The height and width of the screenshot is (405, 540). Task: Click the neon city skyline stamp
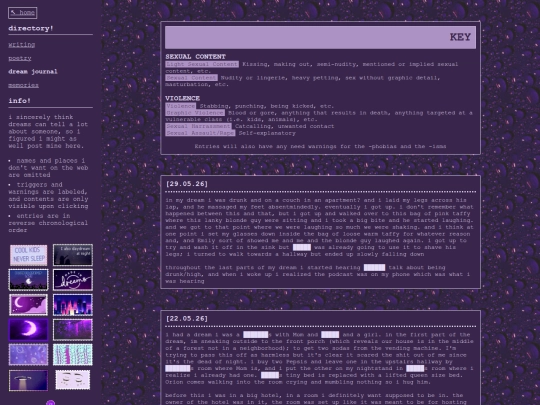coord(73,305)
